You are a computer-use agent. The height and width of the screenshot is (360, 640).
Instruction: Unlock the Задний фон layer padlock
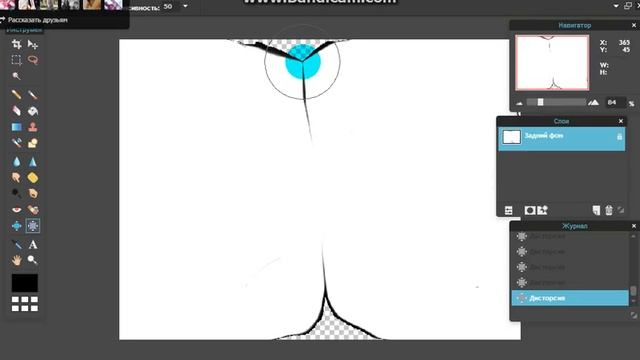[619, 136]
